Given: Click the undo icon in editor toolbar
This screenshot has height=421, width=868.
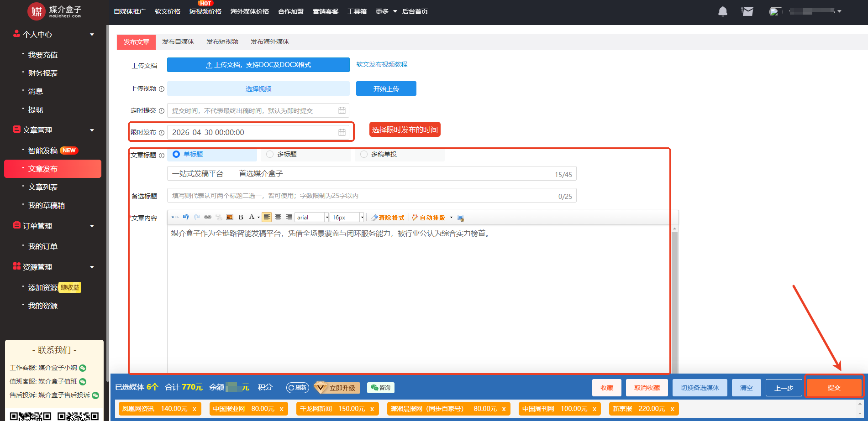Looking at the screenshot, I should tap(186, 218).
